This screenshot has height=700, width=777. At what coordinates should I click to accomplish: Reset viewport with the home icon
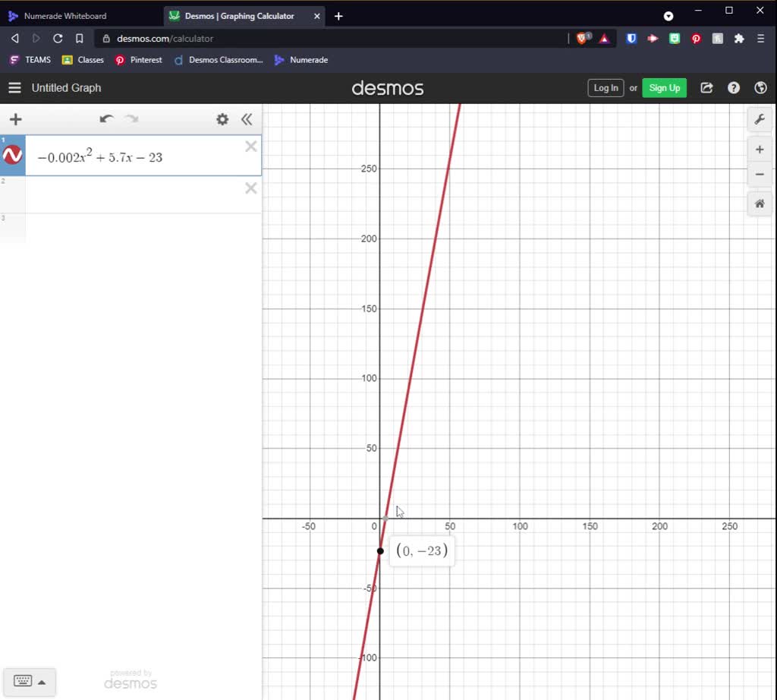(760, 203)
